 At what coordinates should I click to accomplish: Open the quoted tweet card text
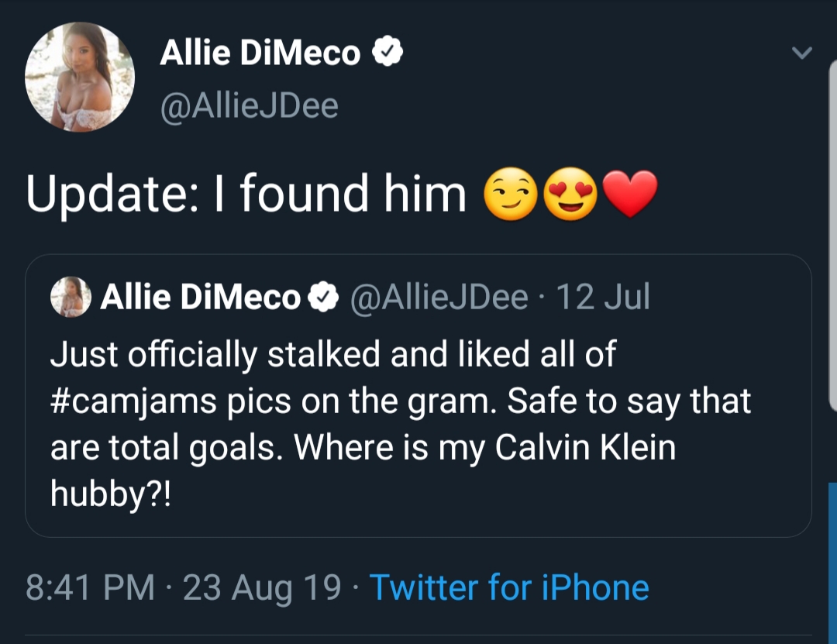pos(401,423)
